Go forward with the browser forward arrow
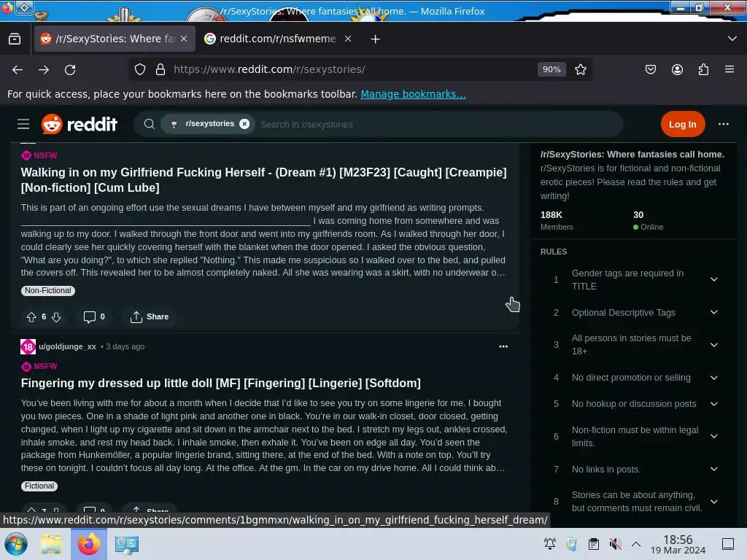This screenshot has height=560, width=747. click(44, 69)
